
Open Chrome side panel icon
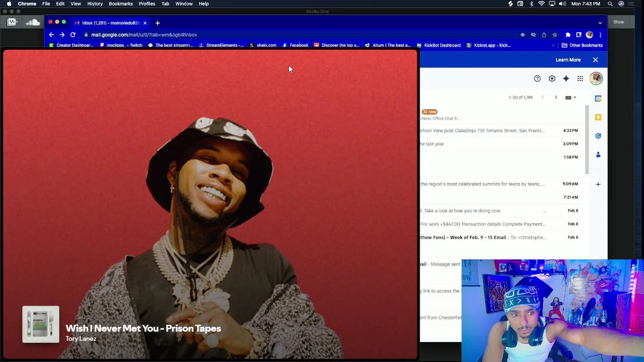[x=579, y=35]
